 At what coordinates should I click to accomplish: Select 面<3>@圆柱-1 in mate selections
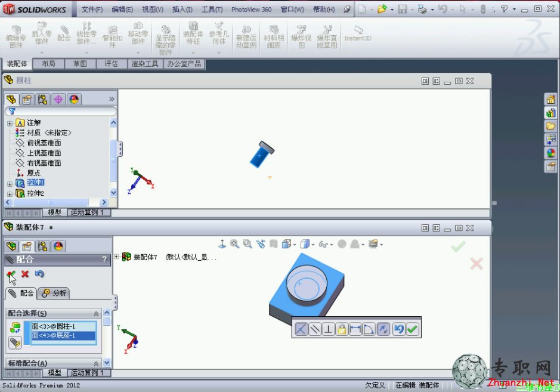tap(63, 326)
